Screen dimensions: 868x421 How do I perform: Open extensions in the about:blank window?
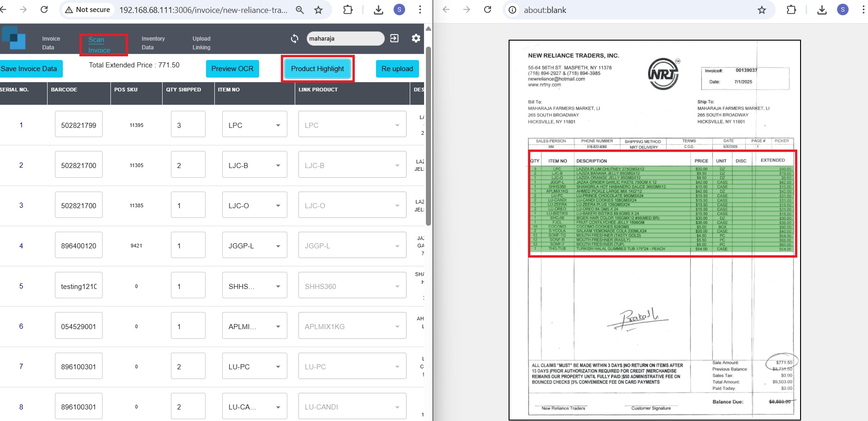791,10
